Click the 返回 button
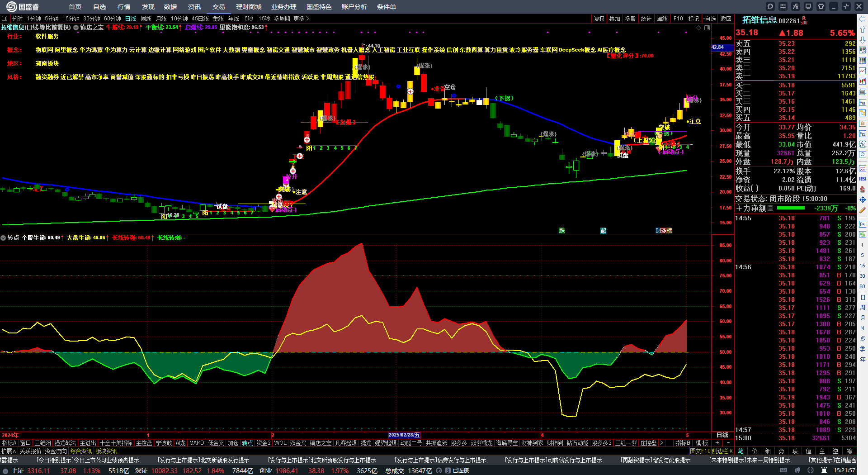 pos(726,19)
